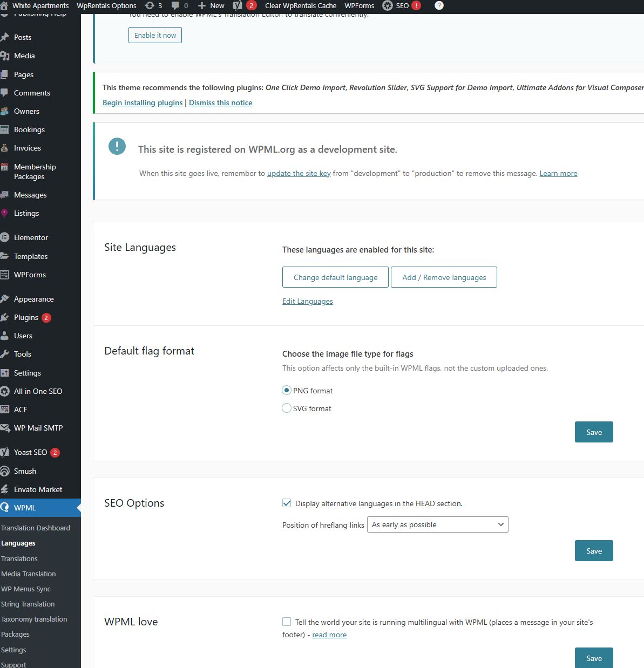Open Translation Dashboard submenu item
644x668 pixels.
point(36,528)
